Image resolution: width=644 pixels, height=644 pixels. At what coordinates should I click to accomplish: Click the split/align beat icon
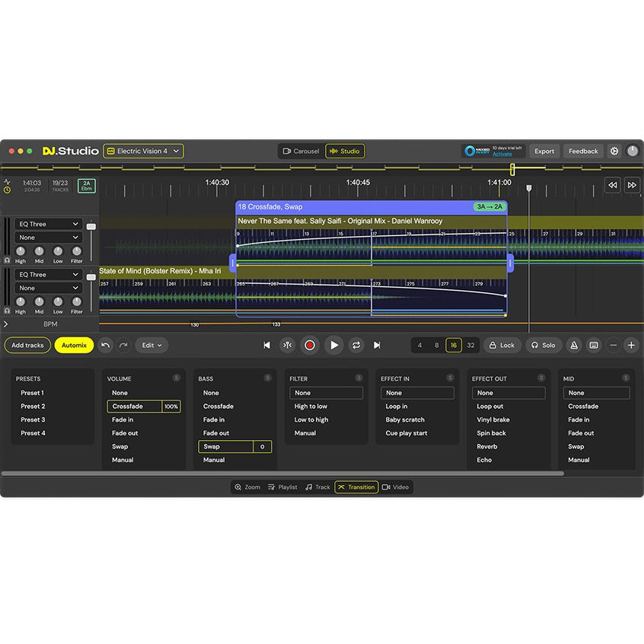click(x=288, y=346)
